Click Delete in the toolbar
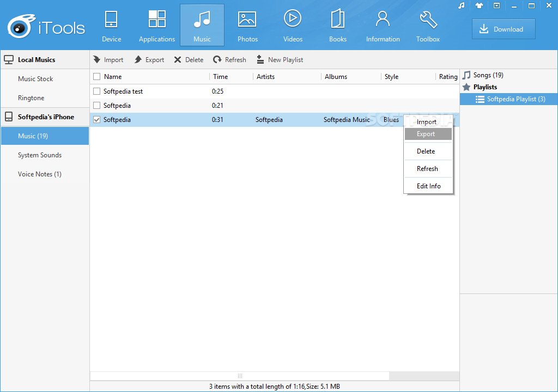The height and width of the screenshot is (392, 558). point(189,60)
